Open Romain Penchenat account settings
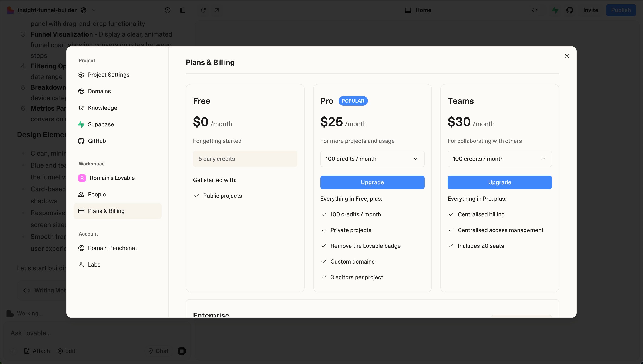 pyautogui.click(x=117, y=248)
